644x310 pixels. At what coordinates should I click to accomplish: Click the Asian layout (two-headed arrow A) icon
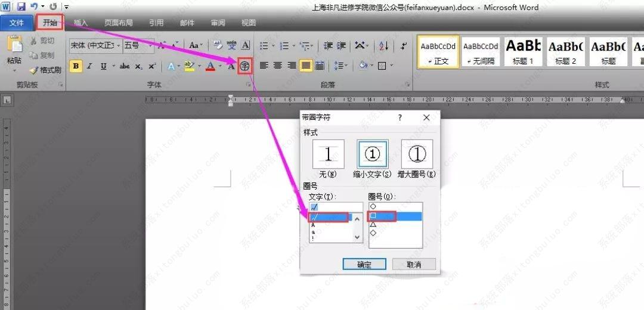(360, 45)
